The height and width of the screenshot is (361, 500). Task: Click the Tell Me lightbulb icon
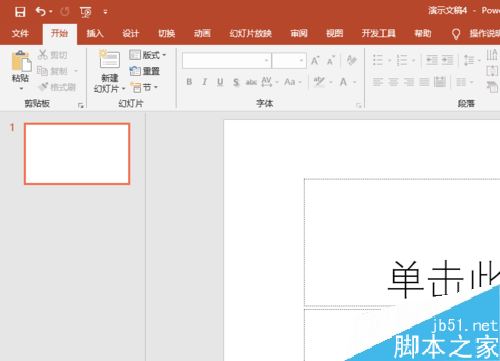(456, 34)
